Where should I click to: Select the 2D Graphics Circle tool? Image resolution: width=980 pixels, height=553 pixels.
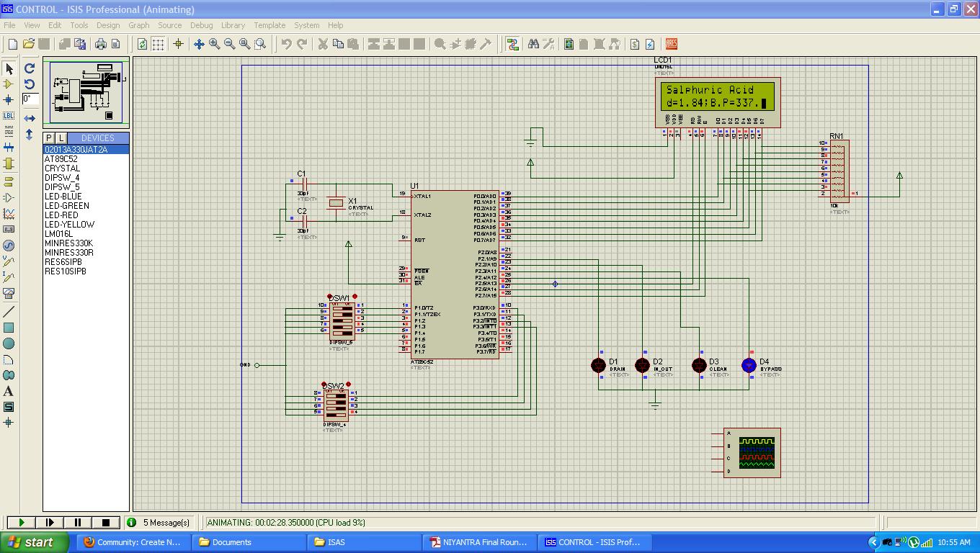click(9, 343)
